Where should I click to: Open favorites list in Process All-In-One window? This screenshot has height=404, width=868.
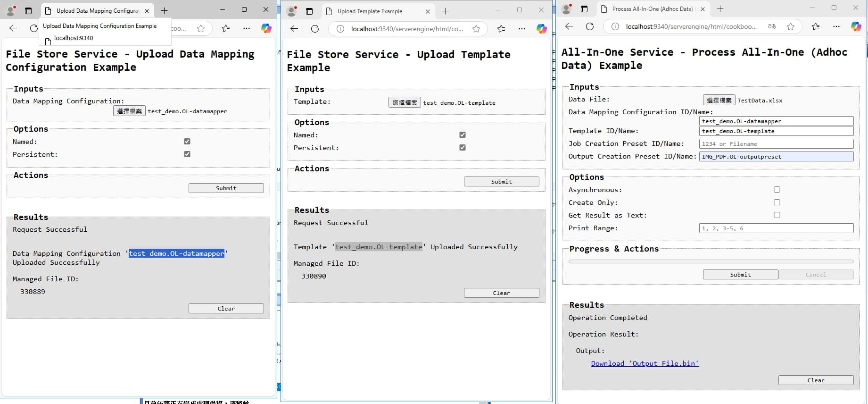point(816,26)
